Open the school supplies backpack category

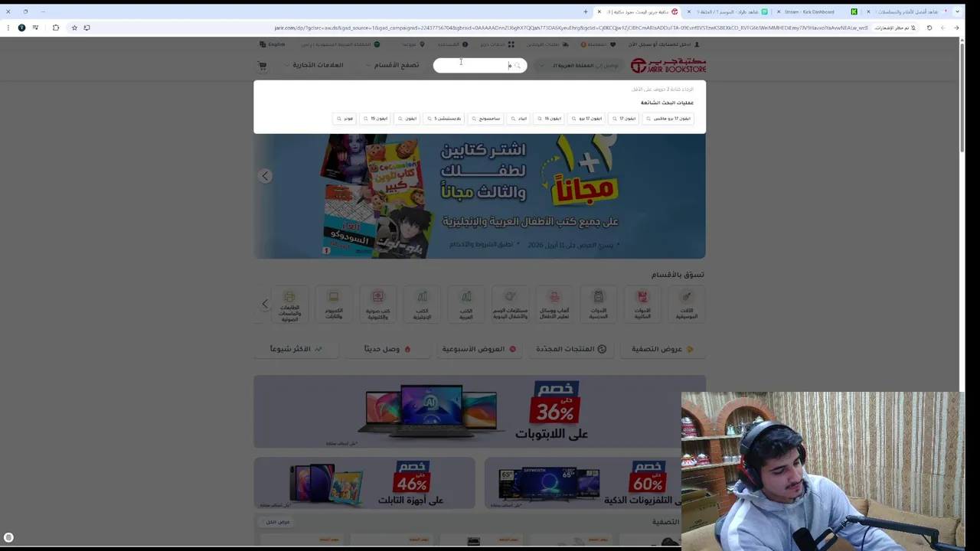click(x=599, y=305)
